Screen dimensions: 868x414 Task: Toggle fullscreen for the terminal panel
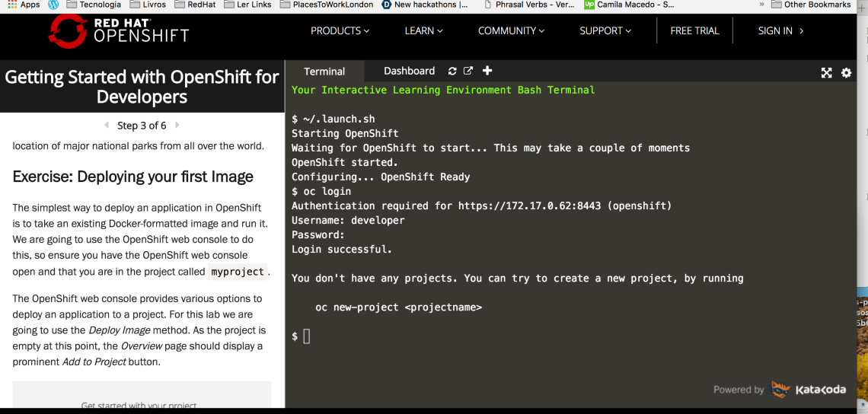826,73
